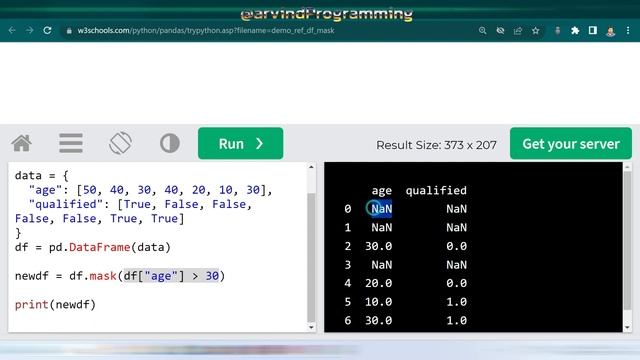Open the pinned extension icon beside the puzzle
Image resolution: width=640 pixels, height=360 pixels.
point(558,31)
